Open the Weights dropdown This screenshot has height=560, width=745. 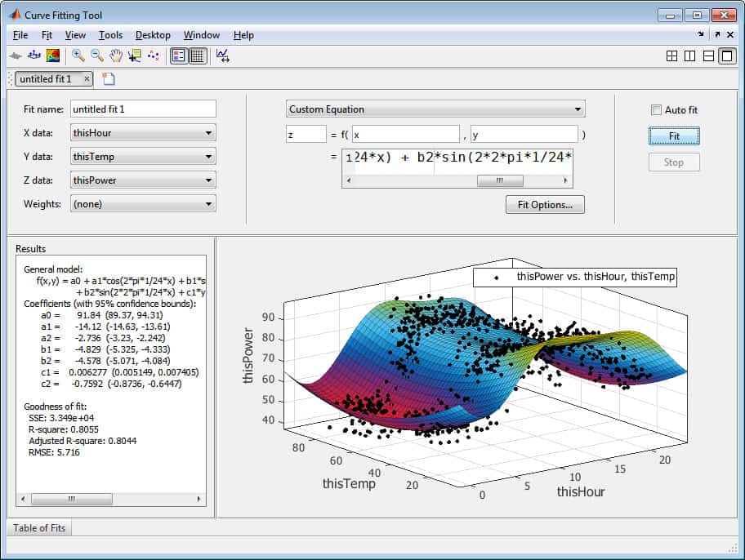click(x=143, y=204)
